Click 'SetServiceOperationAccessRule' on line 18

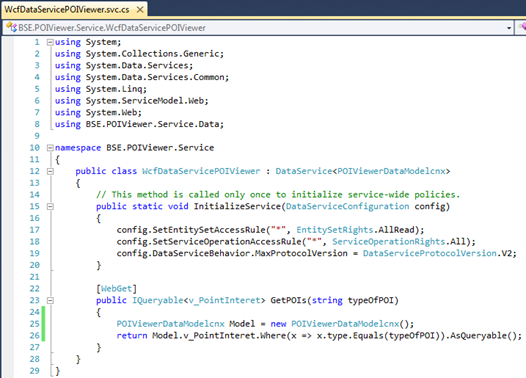[x=227, y=241]
